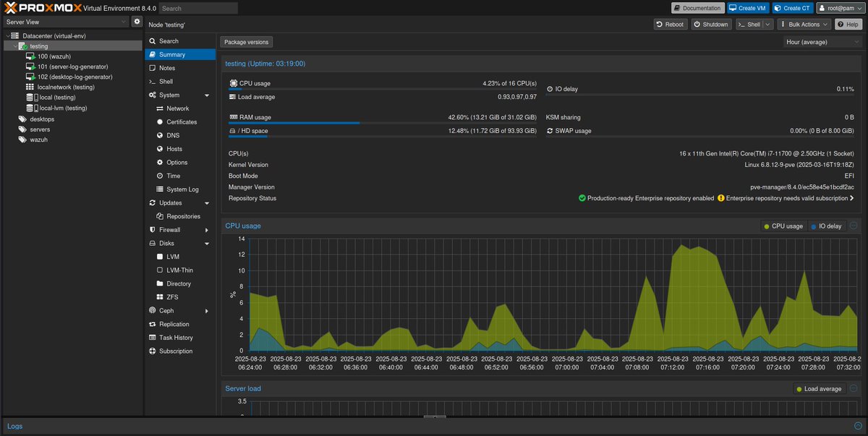Click the splitter handle above the Logs panel
868x436 pixels.
point(434,416)
